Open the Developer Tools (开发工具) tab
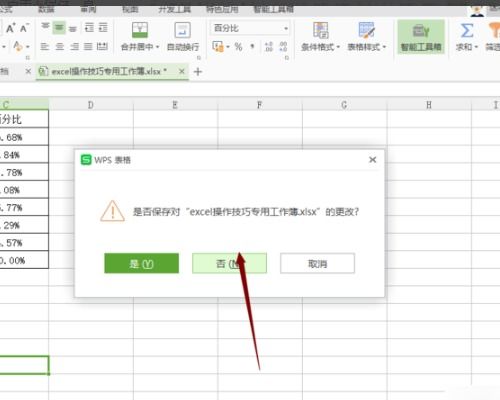This screenshot has height=400, width=500. tap(174, 9)
